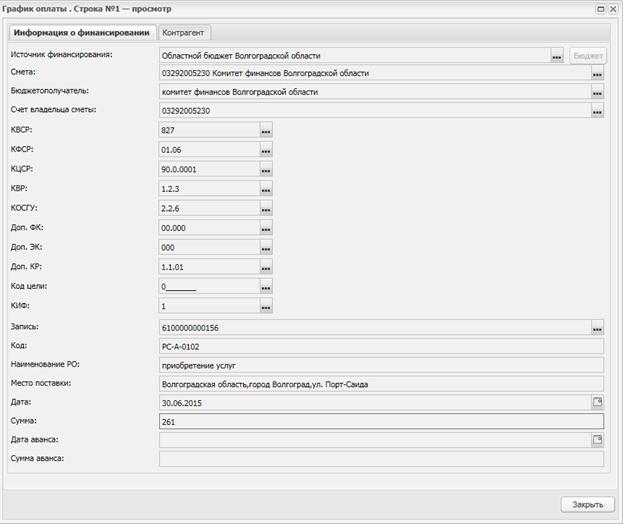Open the КФСР code picker button
The width and height of the screenshot is (623, 524).
266,150
